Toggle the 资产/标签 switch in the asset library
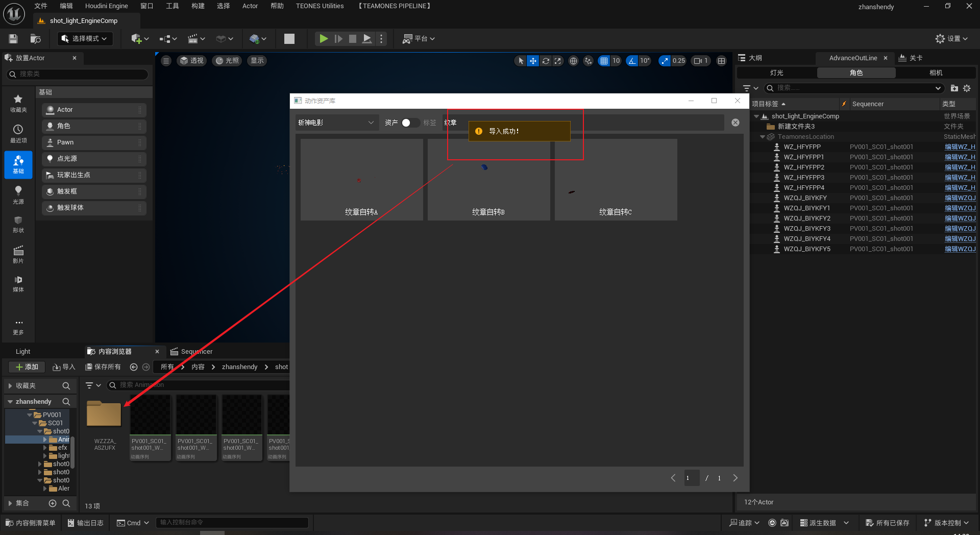Viewport: 980px width, 535px height. click(x=410, y=123)
